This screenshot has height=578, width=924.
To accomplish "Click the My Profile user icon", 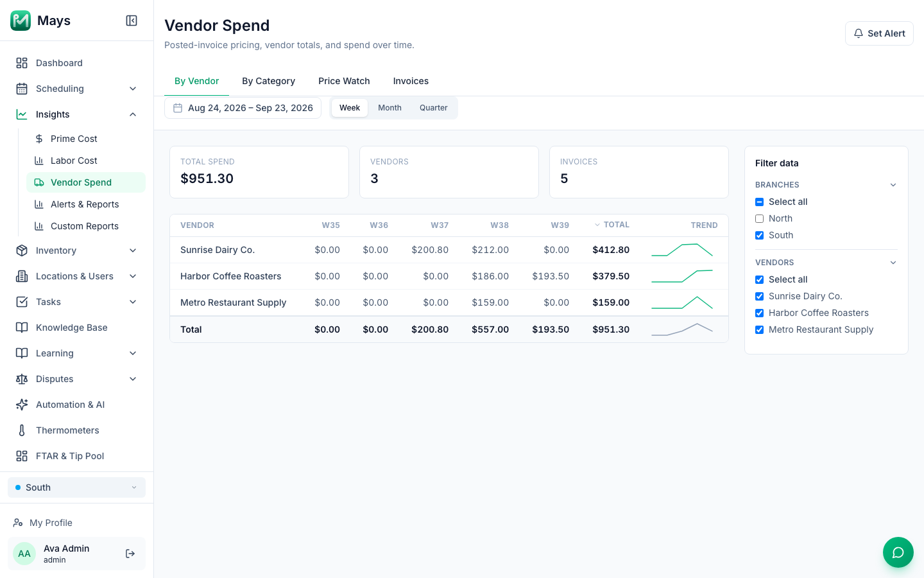I will pyautogui.click(x=18, y=523).
